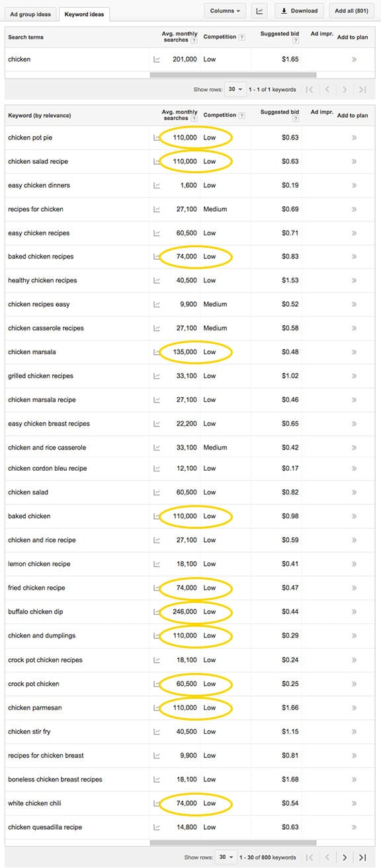The width and height of the screenshot is (381, 868).
Task: Open show rows dropdown in search terms table
Action: point(235,89)
